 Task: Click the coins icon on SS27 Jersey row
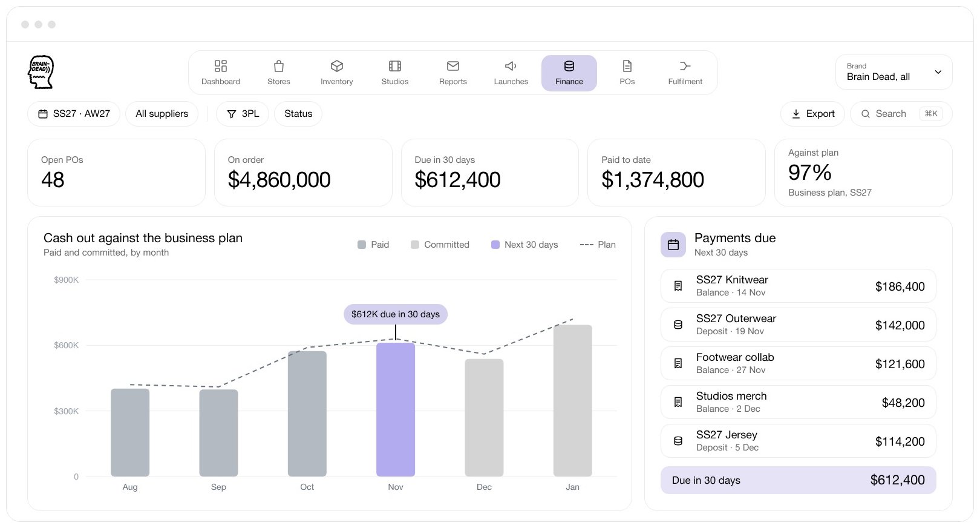(x=678, y=441)
